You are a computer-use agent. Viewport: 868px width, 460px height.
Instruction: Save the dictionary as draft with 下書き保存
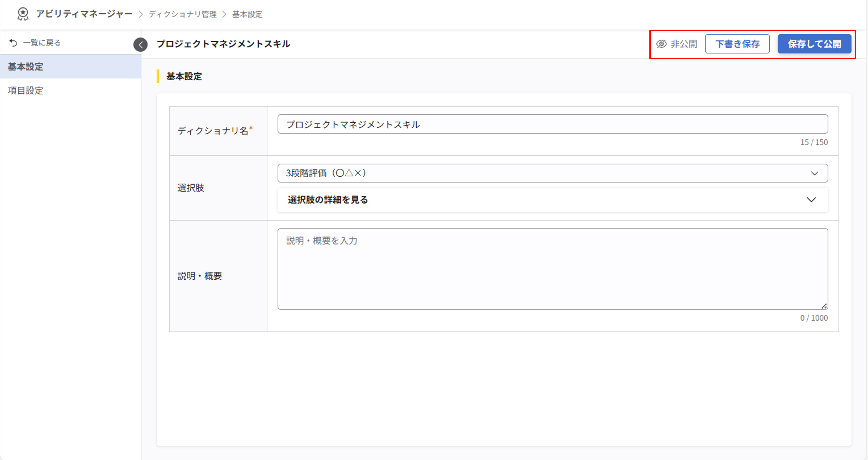point(737,43)
